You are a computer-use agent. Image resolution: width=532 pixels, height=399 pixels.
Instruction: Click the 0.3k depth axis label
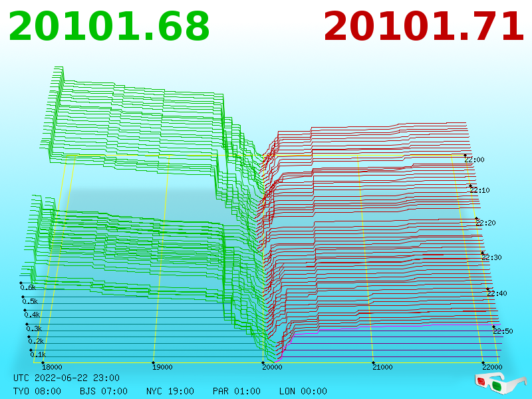tap(34, 329)
